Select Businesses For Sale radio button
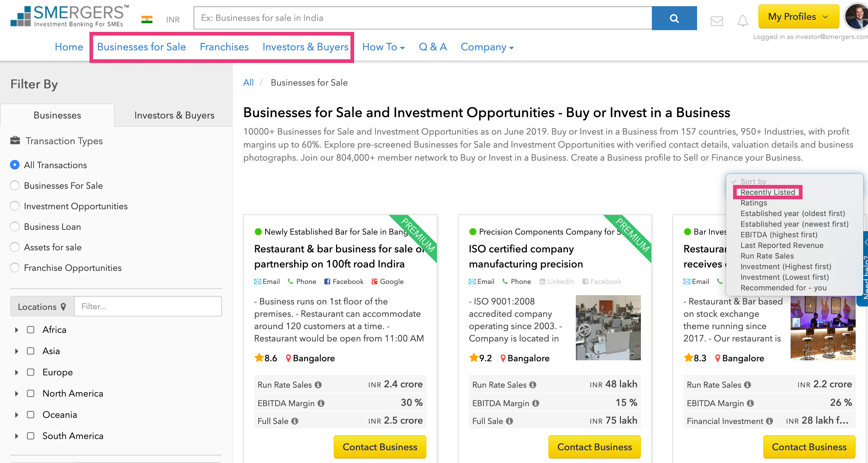Screen dimensions: 868x463 pos(15,186)
